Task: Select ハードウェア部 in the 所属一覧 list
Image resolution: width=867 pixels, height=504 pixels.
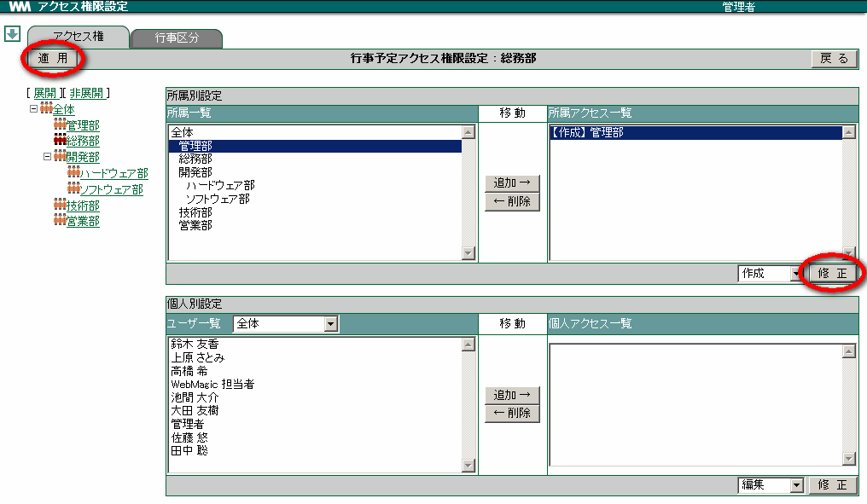Action: point(315,186)
